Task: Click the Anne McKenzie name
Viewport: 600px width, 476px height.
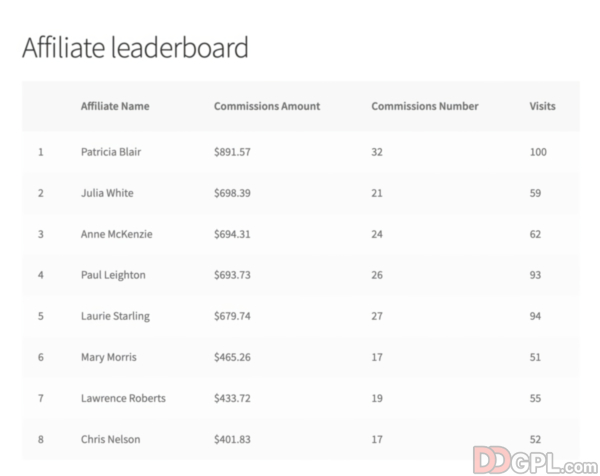Action: click(x=117, y=234)
